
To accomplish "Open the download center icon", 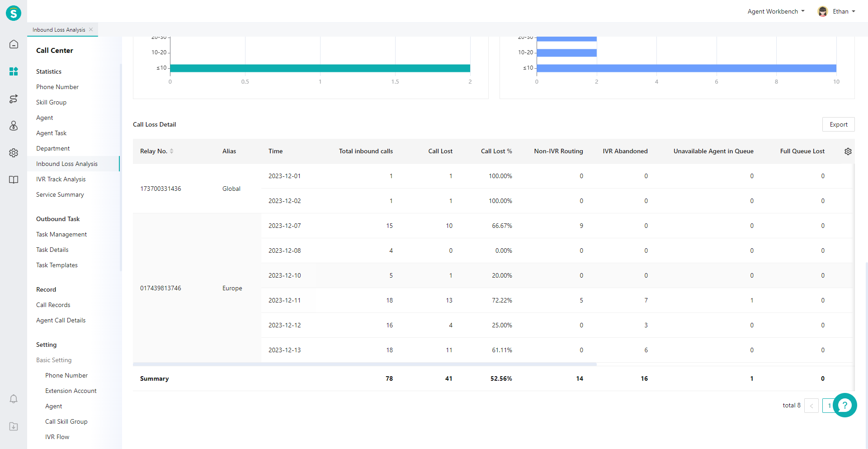I will [14, 426].
